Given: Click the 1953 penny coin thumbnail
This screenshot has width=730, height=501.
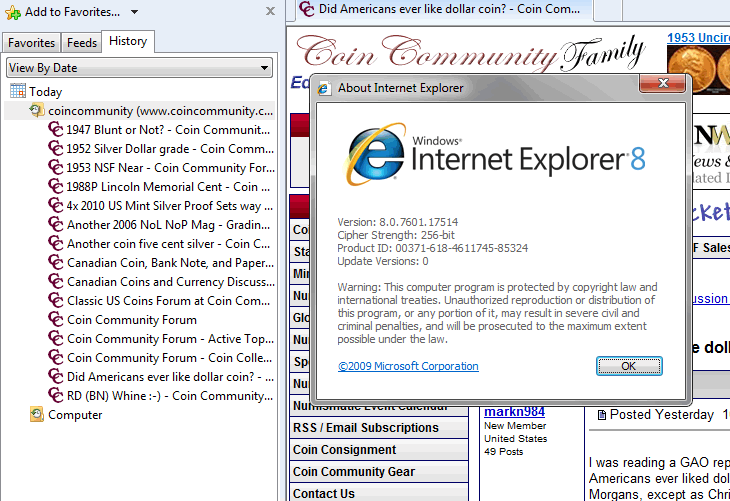Looking at the screenshot, I should click(x=698, y=69).
